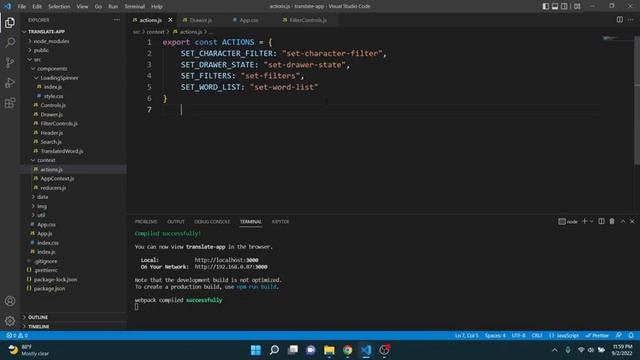Open errors and warnings status indicator
This screenshot has height=360, width=640.
tap(17, 336)
